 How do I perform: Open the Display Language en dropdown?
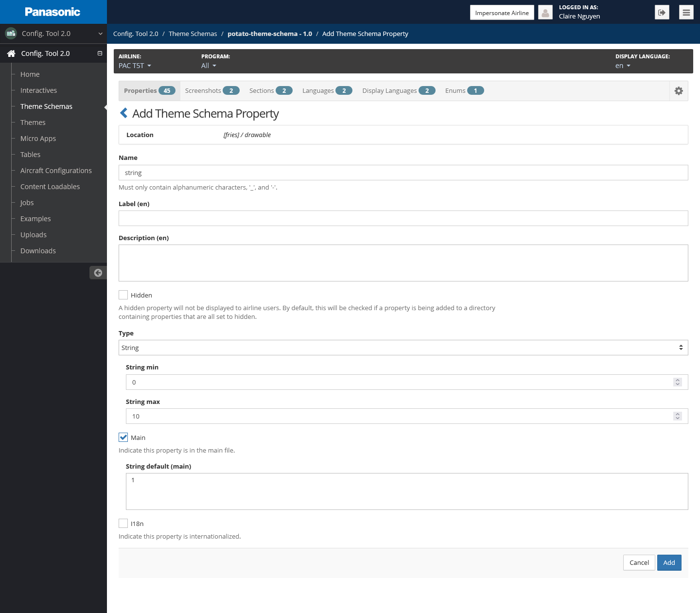[x=623, y=66]
